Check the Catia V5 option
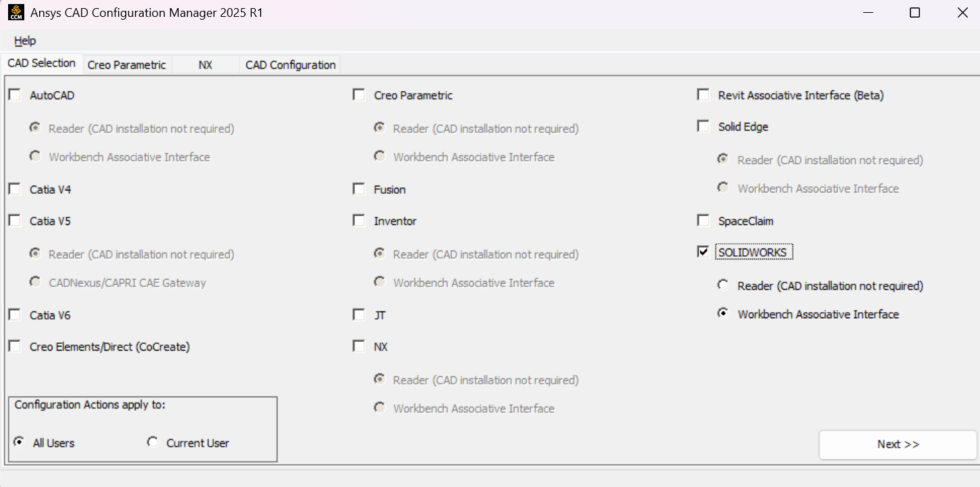 (x=15, y=221)
